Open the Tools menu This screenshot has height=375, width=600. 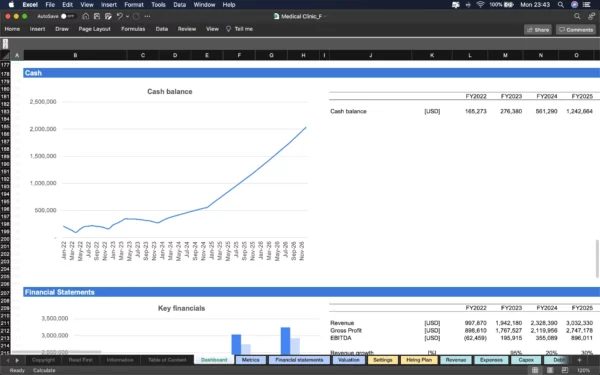coord(158,5)
